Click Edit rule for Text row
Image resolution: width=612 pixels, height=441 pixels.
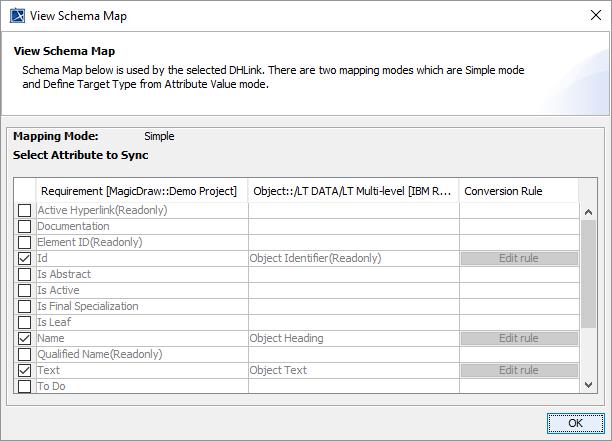pyautogui.click(x=518, y=370)
